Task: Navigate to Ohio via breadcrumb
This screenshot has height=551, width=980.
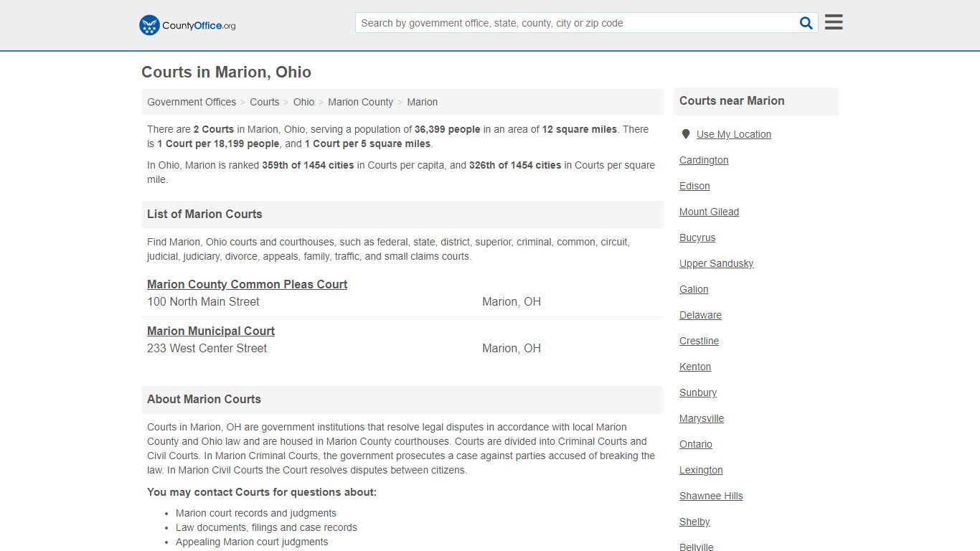Action: pyautogui.click(x=303, y=102)
